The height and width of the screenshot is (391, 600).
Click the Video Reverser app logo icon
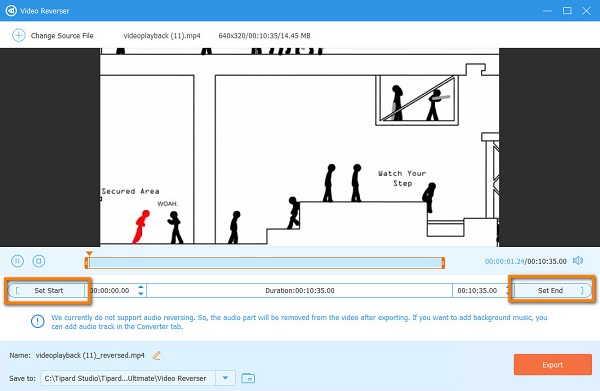tap(11, 11)
